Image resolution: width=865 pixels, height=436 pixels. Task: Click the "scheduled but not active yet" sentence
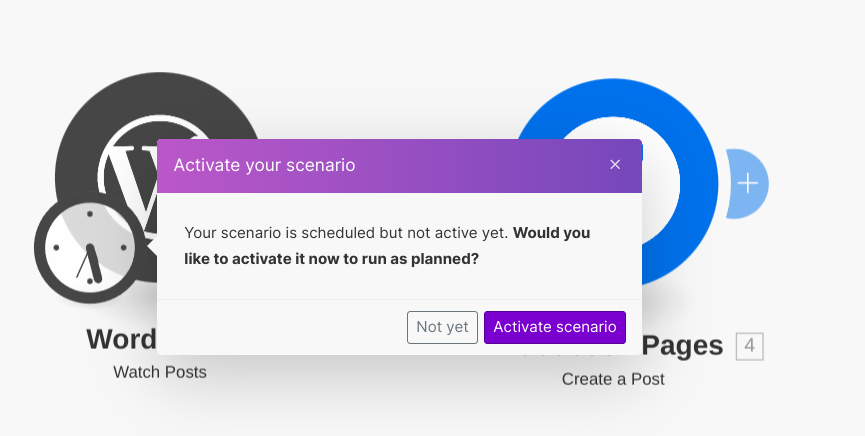pos(347,233)
